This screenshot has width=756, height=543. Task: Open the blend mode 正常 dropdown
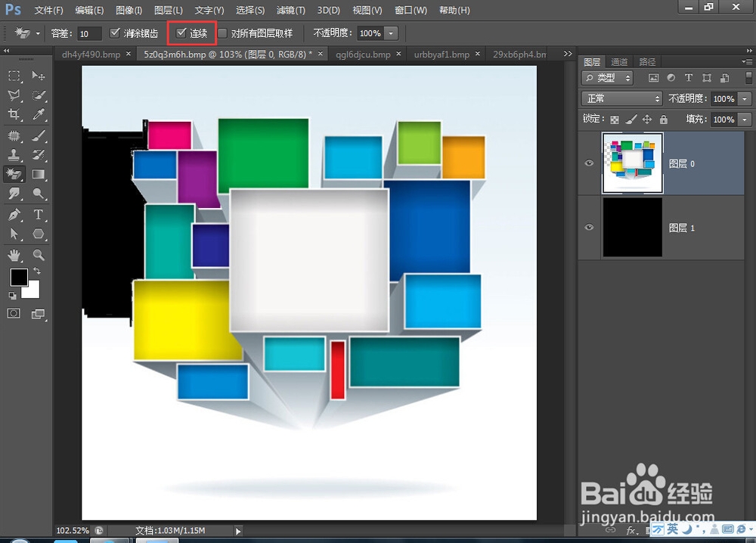pyautogui.click(x=621, y=99)
